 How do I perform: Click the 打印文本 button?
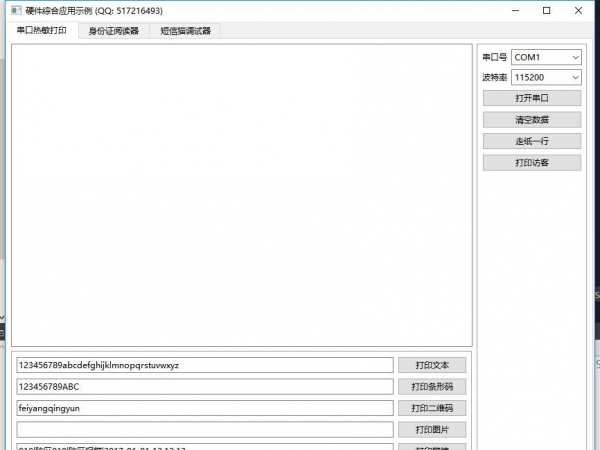tap(432, 365)
